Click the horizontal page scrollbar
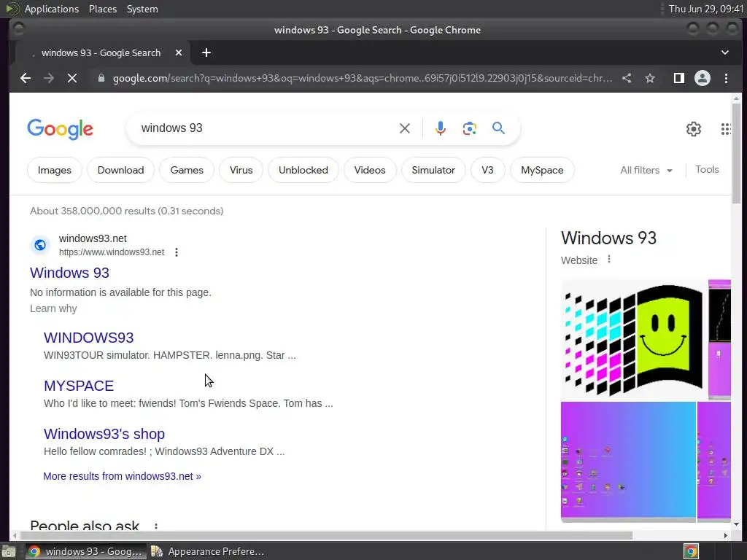The height and width of the screenshot is (560, 747). click(326, 535)
